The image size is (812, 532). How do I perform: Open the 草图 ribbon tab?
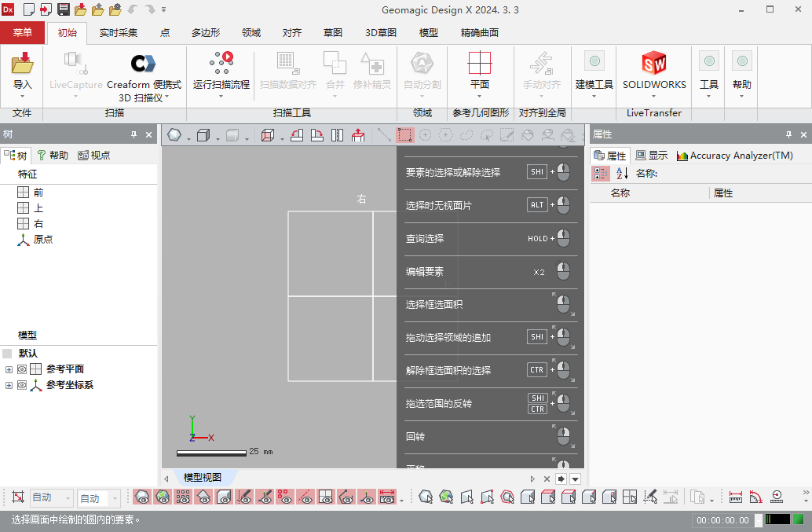pyautogui.click(x=332, y=33)
